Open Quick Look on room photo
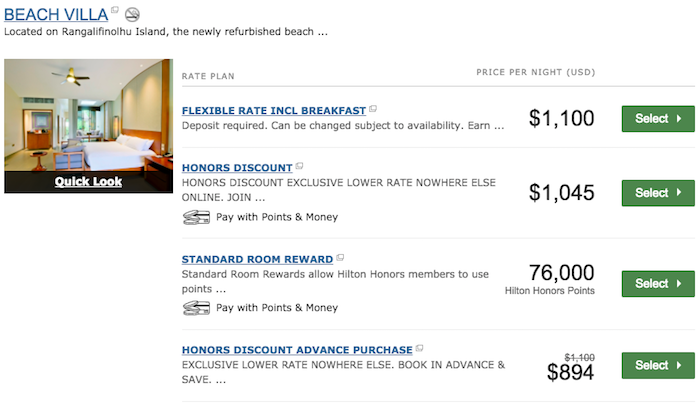Image resolution: width=700 pixels, height=406 pixels. 88,181
